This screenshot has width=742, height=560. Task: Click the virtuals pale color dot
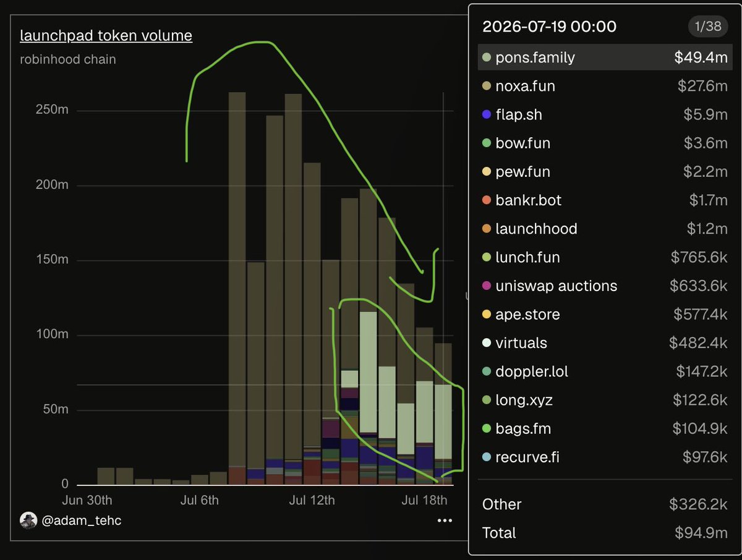pyautogui.click(x=487, y=343)
